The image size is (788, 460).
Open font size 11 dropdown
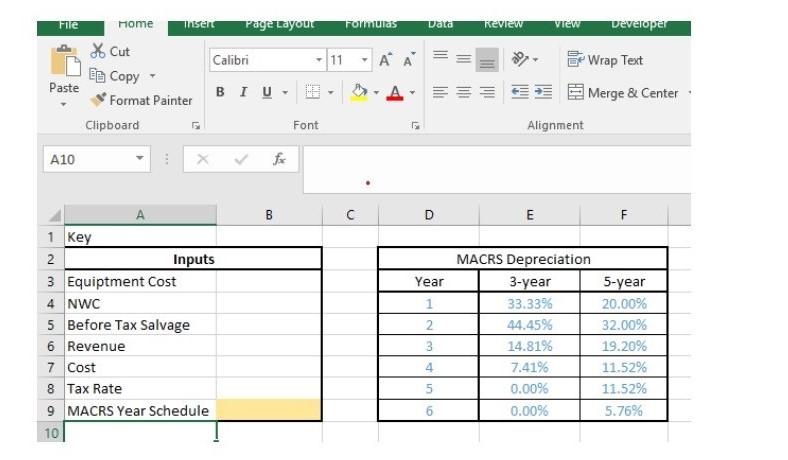[364, 60]
